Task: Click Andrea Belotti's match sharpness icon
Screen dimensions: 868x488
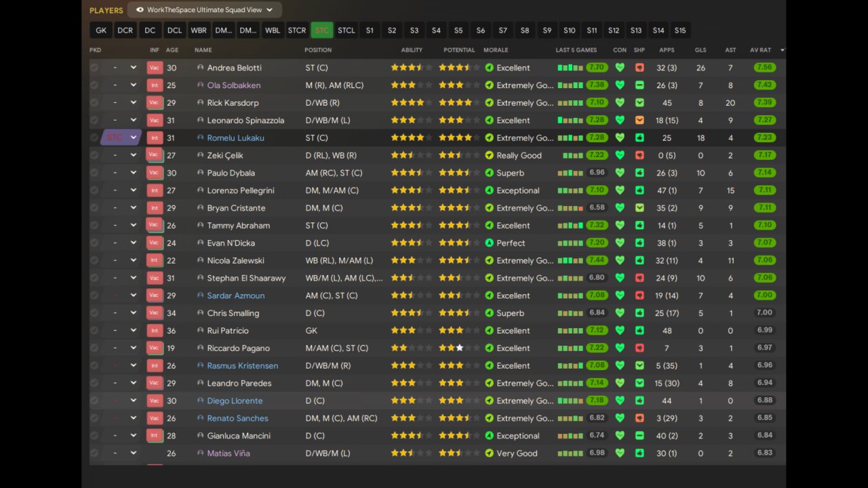Action: click(639, 68)
